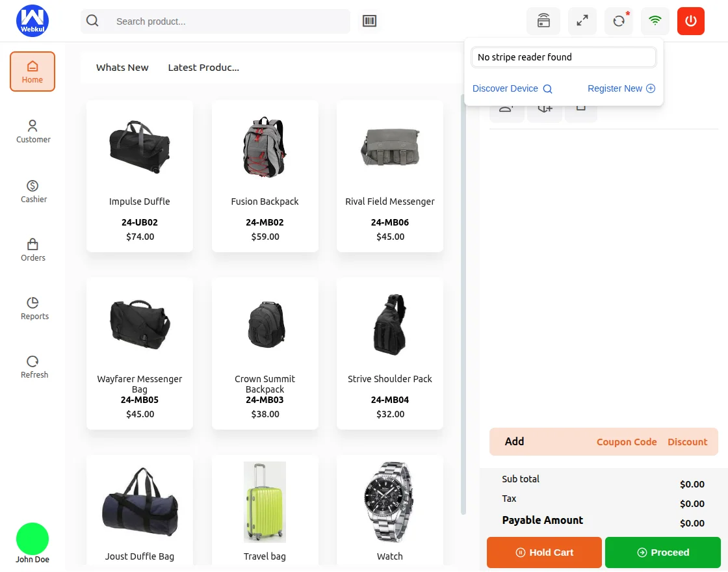This screenshot has height=572, width=728.
Task: Select the Watch product image
Action: coord(389,502)
